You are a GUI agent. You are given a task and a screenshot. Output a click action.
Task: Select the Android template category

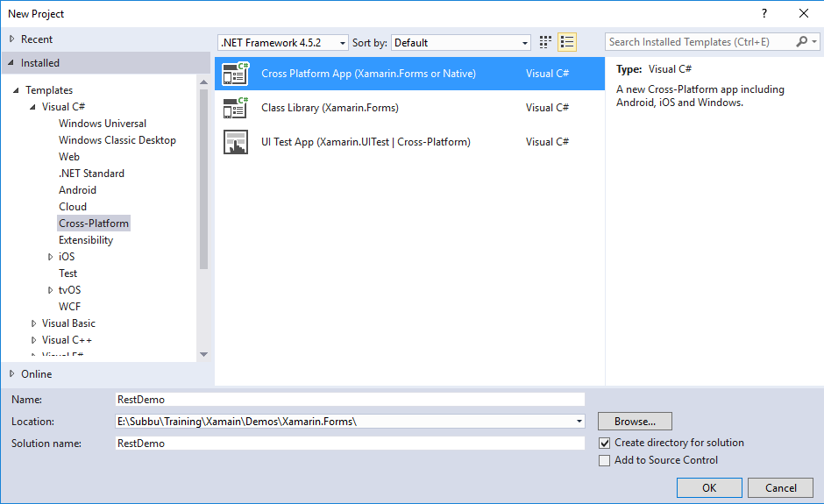tap(77, 190)
